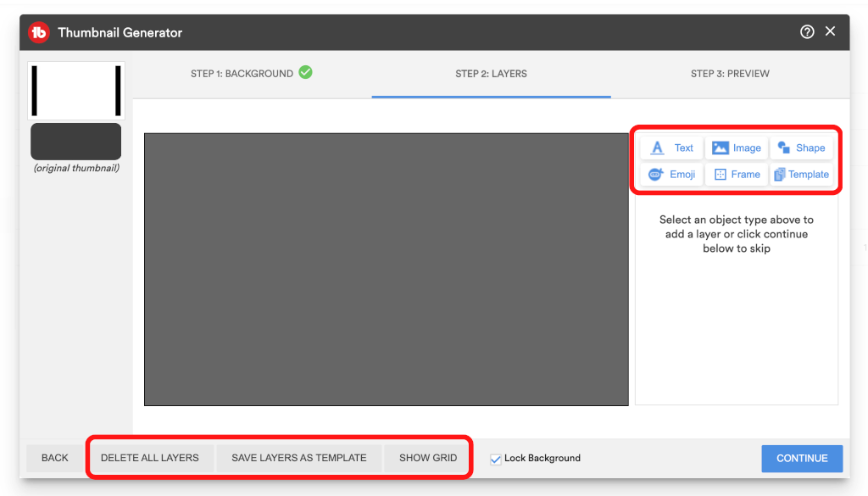Add an Emoji layer
The width and height of the screenshot is (868, 496).
tap(671, 175)
